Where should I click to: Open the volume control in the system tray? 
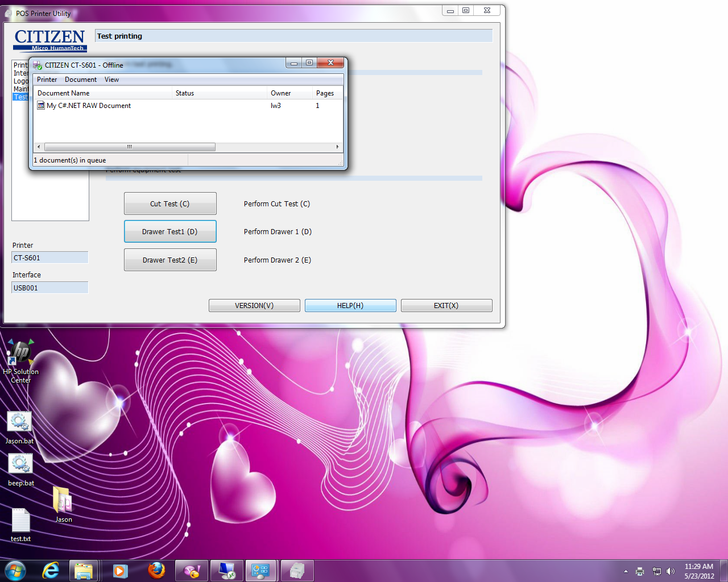tap(671, 571)
